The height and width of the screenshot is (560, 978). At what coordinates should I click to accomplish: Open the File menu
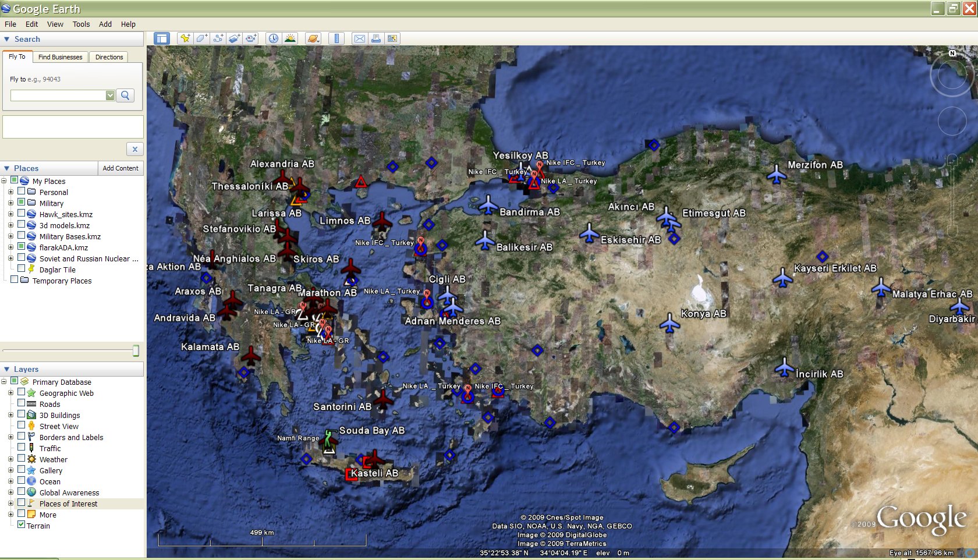point(10,24)
